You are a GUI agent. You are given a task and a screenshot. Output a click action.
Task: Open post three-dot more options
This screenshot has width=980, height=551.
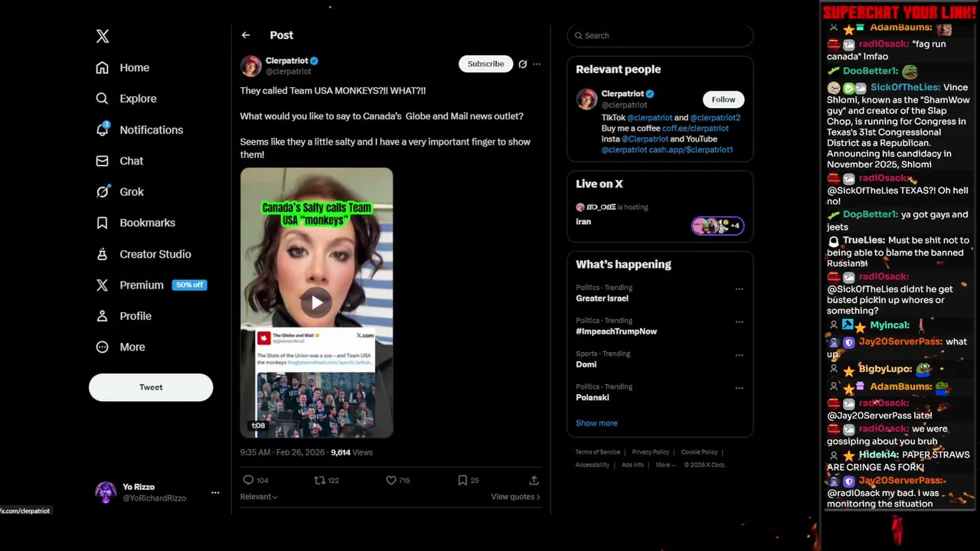click(537, 64)
